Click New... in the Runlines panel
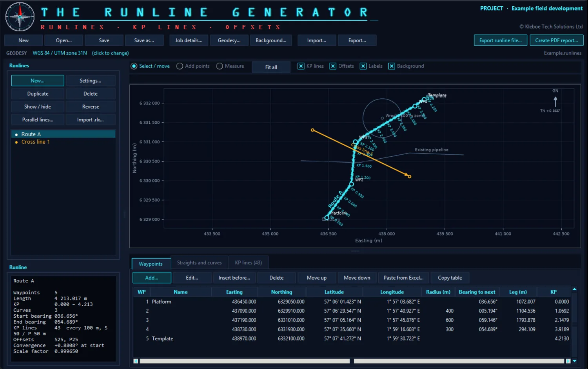Screen dimensions: 588x369 [38, 81]
